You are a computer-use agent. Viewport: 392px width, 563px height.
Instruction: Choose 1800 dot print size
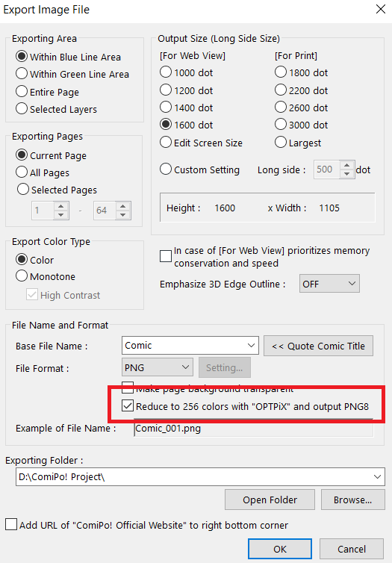point(281,72)
